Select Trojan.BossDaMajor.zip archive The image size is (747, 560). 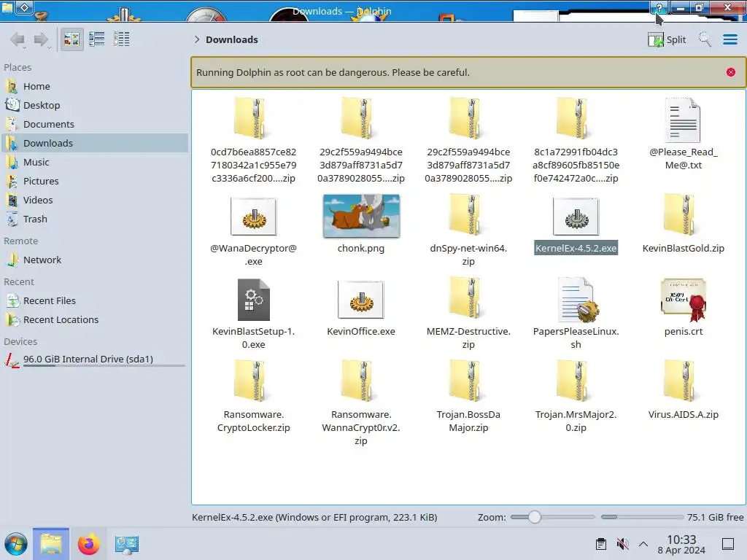click(x=468, y=397)
